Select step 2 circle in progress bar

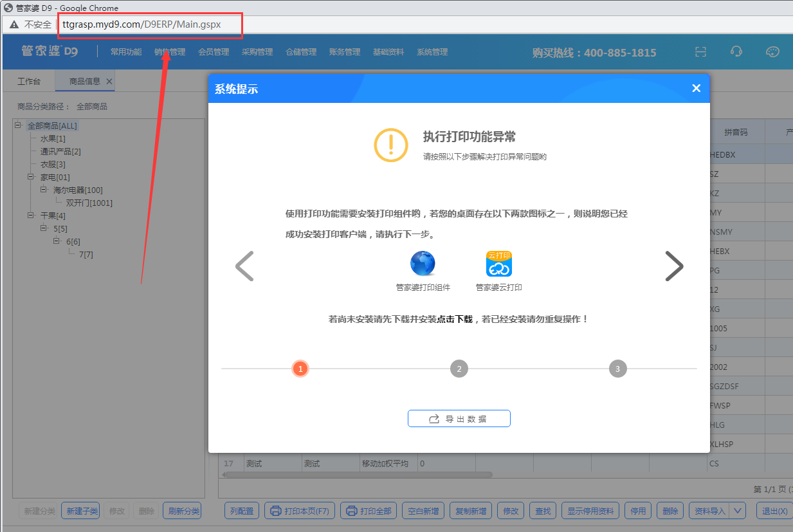[x=459, y=369]
